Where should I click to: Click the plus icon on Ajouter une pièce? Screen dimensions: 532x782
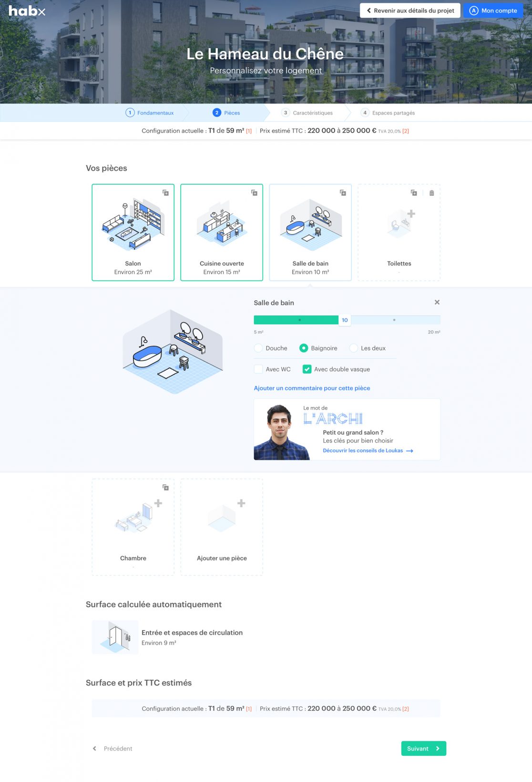[x=241, y=503]
